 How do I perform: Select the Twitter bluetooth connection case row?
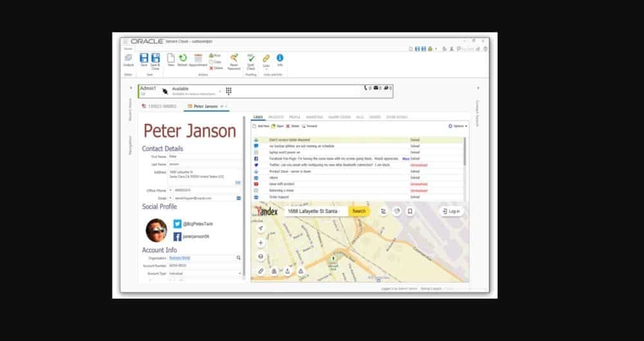(358, 165)
